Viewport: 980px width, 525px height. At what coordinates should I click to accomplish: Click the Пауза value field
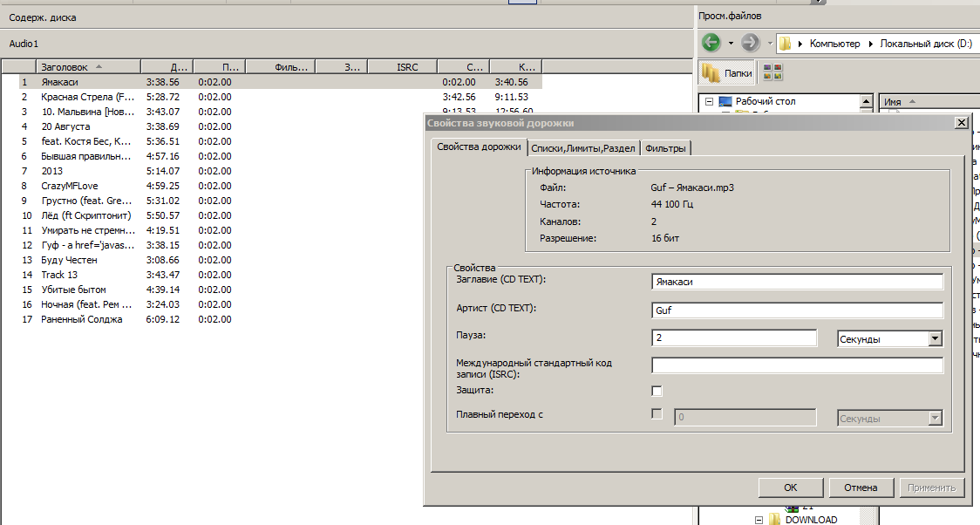pyautogui.click(x=734, y=338)
